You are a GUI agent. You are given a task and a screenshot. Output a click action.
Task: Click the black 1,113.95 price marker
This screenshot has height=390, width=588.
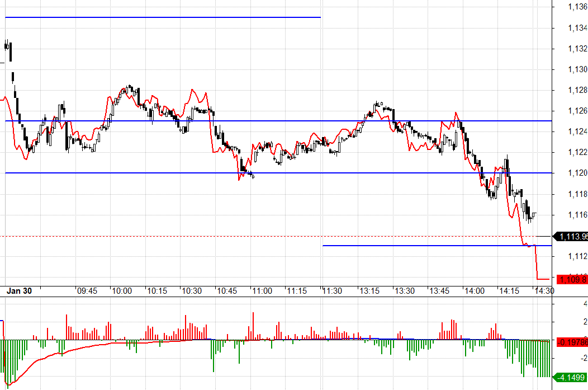(x=571, y=236)
